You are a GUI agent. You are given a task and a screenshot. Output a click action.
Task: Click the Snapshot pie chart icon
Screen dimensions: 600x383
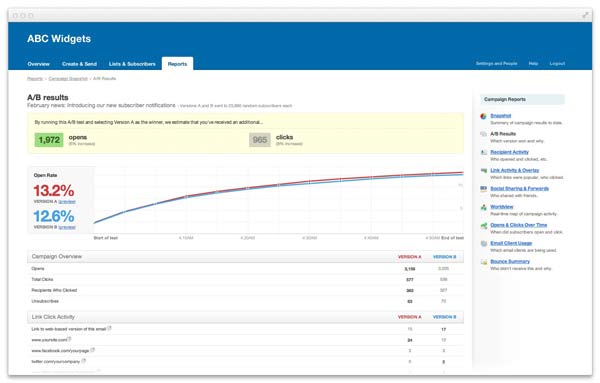tap(483, 116)
